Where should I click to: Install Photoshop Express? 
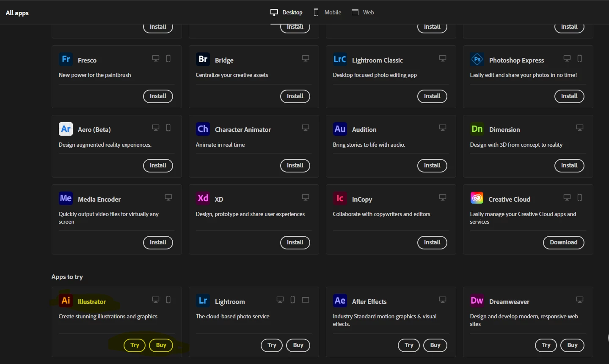[x=570, y=96]
